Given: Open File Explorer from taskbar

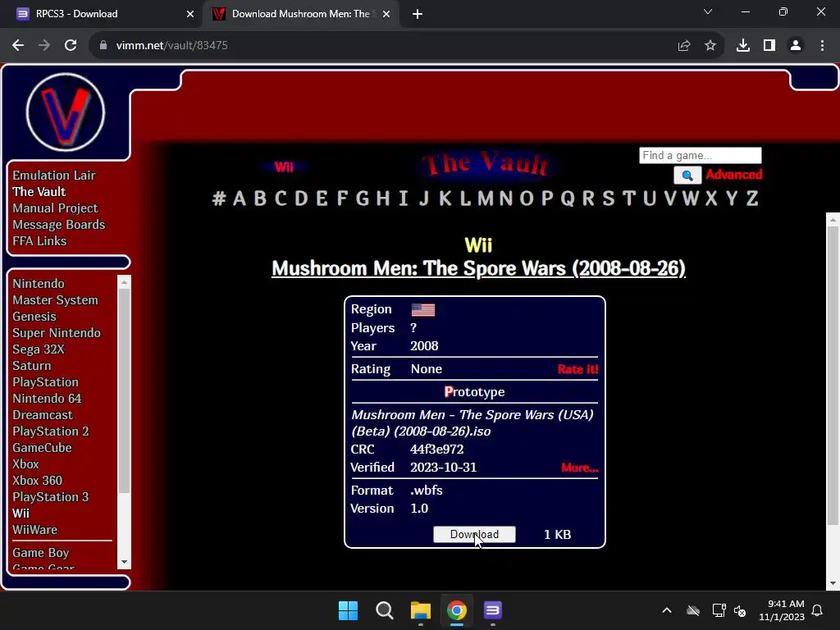Looking at the screenshot, I should [x=421, y=610].
